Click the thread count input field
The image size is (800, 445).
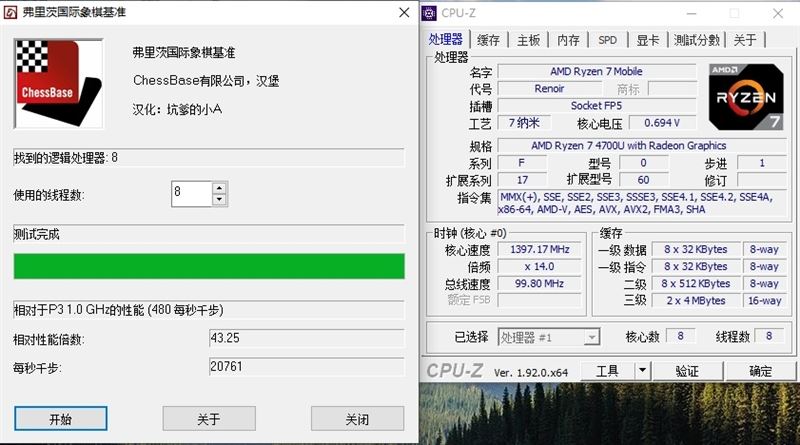[192, 193]
